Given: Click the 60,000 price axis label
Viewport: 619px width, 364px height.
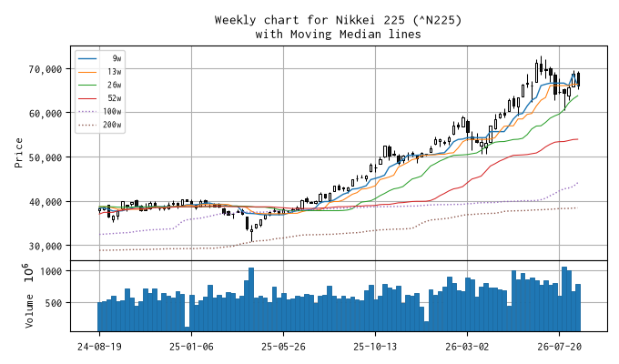Looking at the screenshot, I should click(x=46, y=114).
